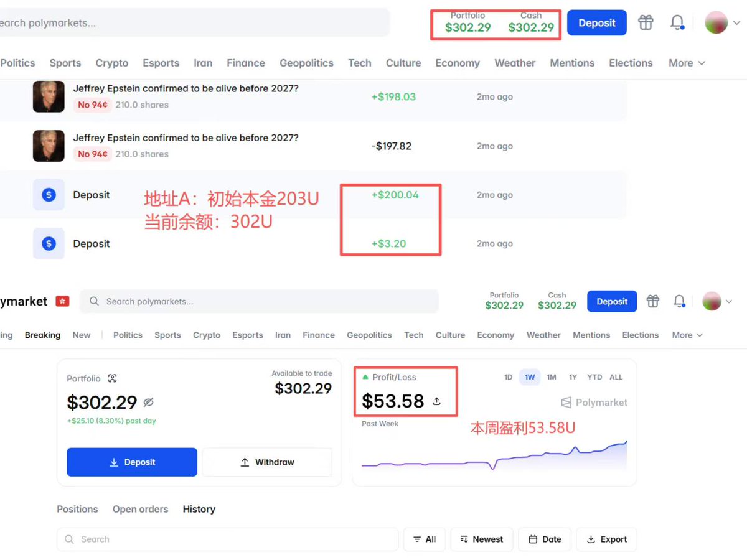Focus the lower header search polymarkets field

coord(259,301)
